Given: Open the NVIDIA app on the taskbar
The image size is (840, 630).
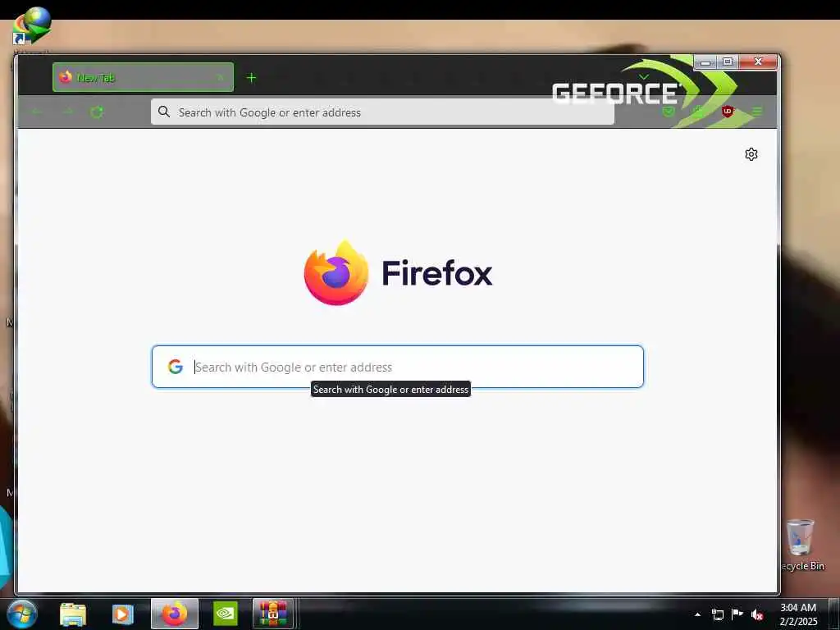Looking at the screenshot, I should 226,614.
